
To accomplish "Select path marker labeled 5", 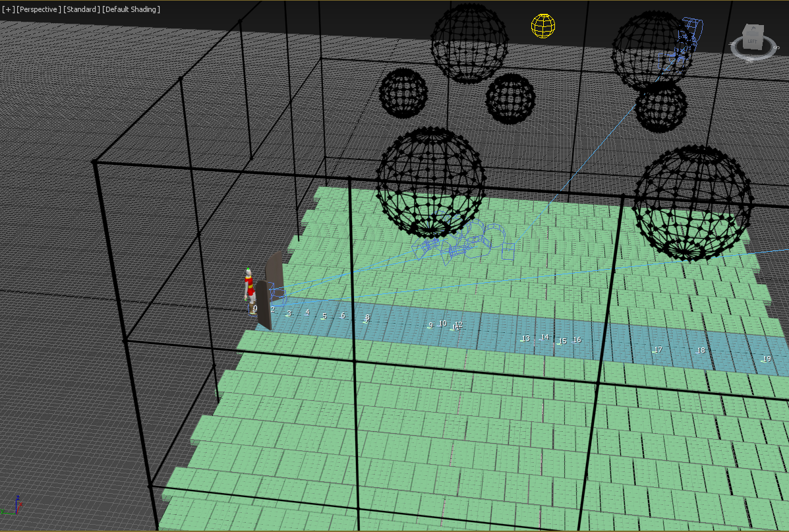I will (x=324, y=316).
